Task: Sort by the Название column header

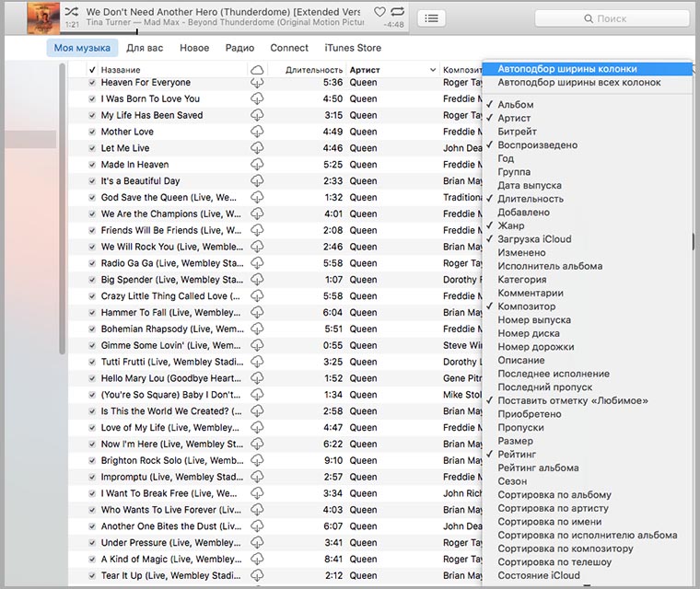Action: tap(121, 70)
